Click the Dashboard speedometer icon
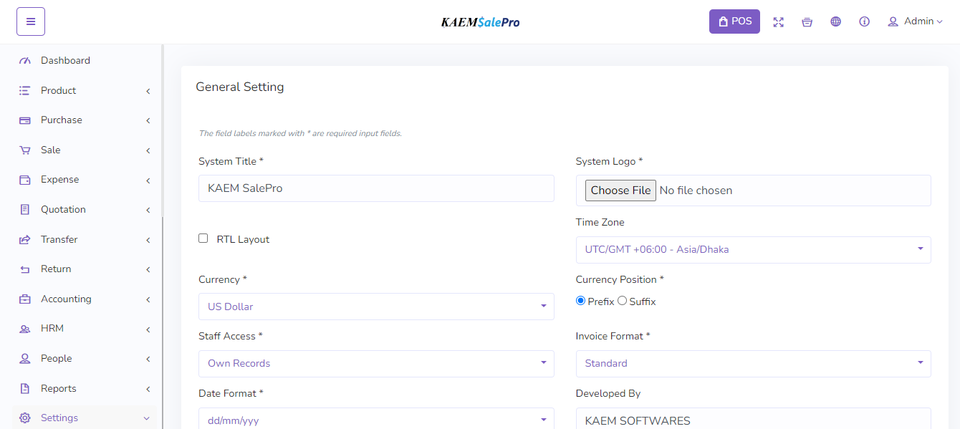The height and width of the screenshot is (429, 960). (25, 61)
